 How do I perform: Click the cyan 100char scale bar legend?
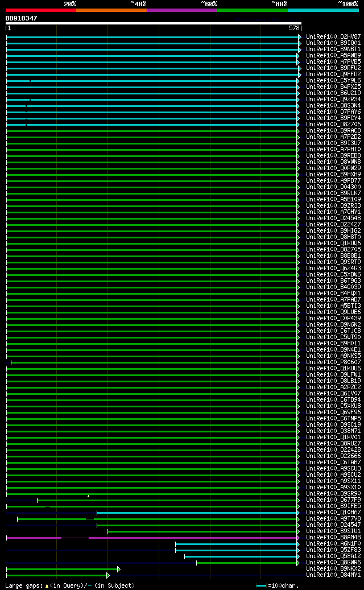point(262,586)
